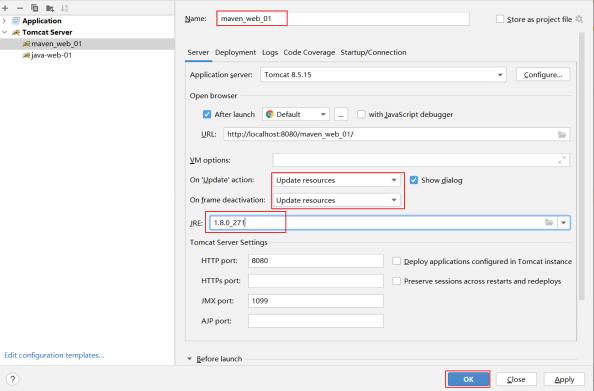The width and height of the screenshot is (594, 391).
Task: Click the JMX port field
Action: [316, 301]
